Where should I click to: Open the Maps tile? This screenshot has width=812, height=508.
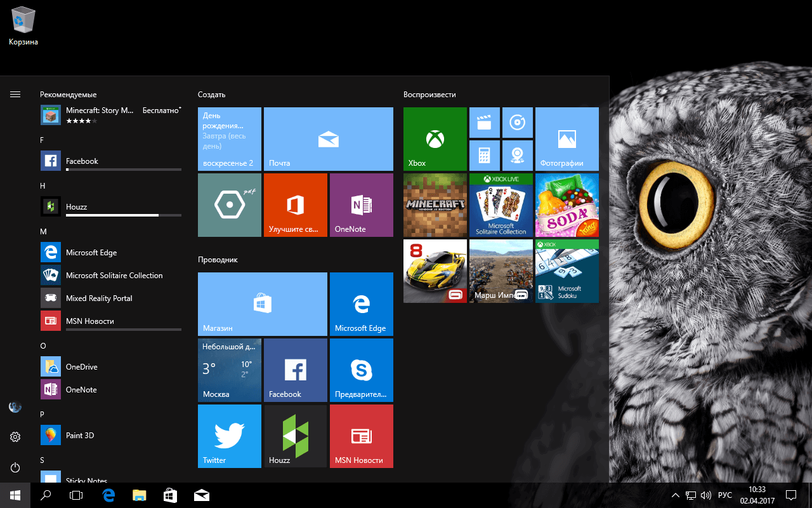tap(518, 156)
